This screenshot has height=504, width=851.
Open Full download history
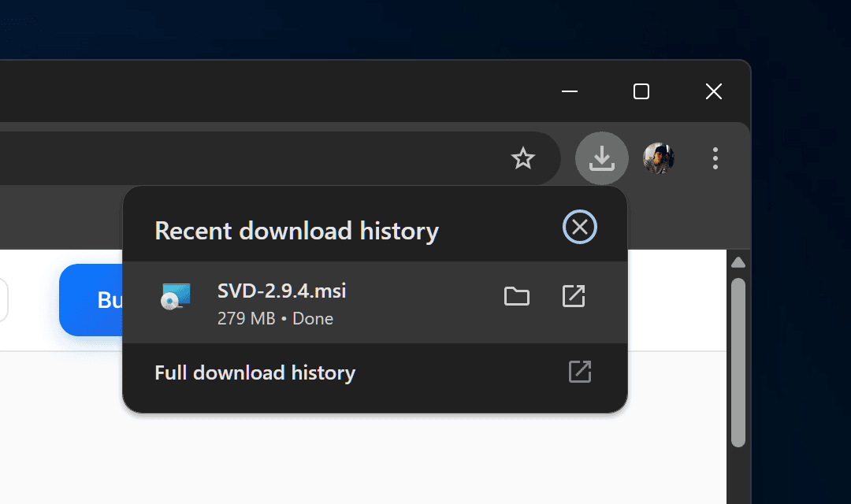pyautogui.click(x=375, y=372)
